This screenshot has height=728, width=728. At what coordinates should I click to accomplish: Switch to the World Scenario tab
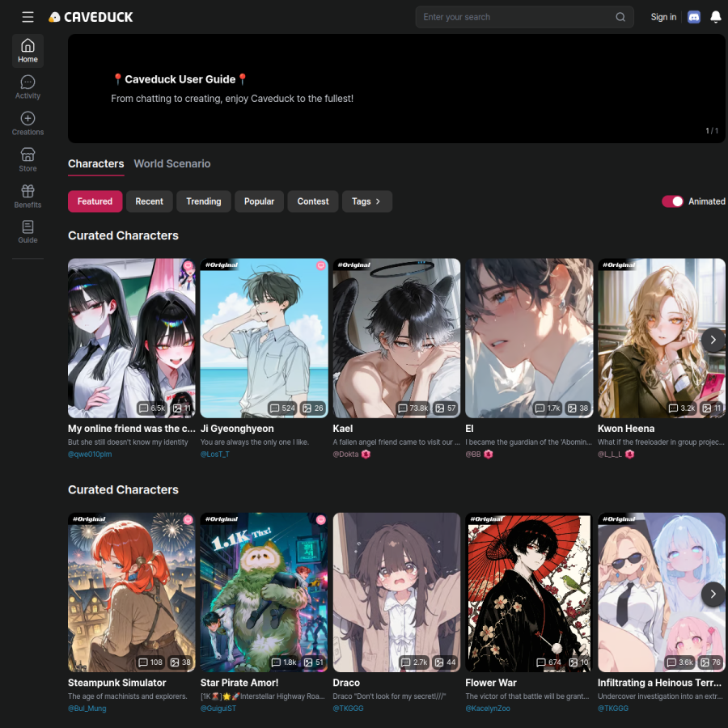tap(172, 164)
